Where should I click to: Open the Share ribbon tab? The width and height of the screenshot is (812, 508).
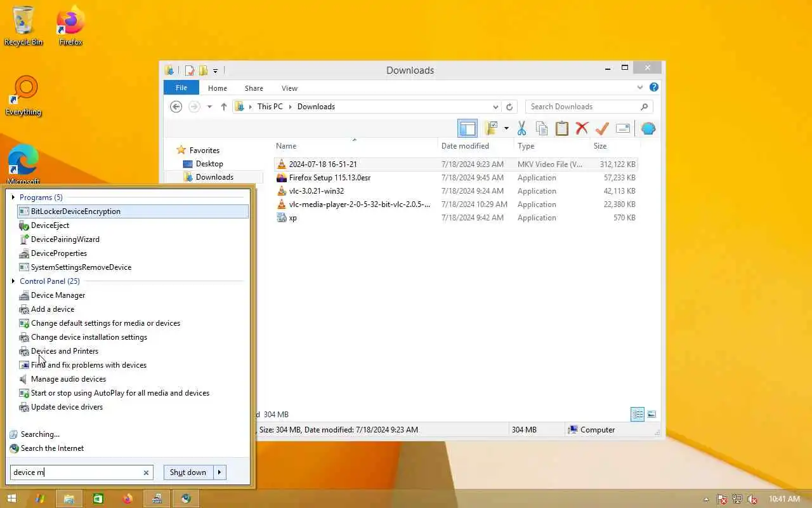pos(254,88)
